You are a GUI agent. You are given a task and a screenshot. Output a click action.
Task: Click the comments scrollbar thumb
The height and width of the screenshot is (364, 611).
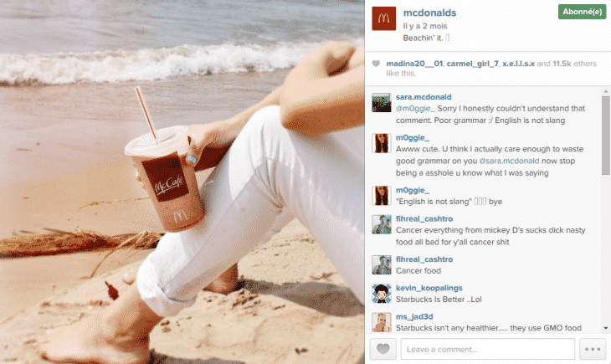click(605, 136)
